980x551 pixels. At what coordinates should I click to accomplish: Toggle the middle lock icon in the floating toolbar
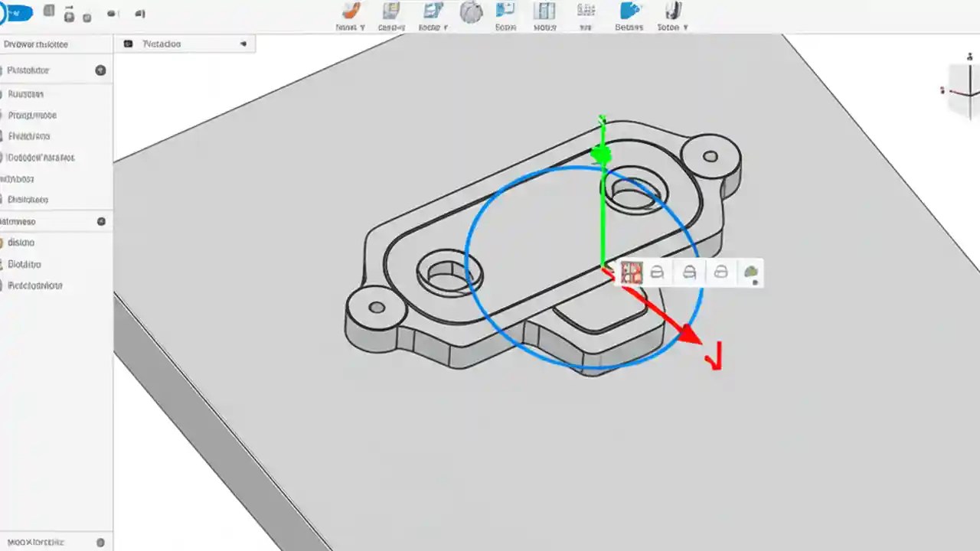[x=688, y=272]
